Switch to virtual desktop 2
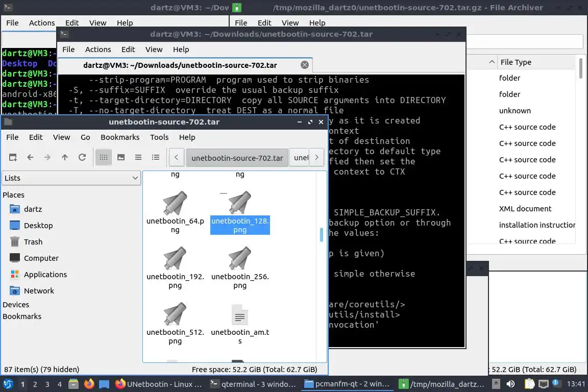The width and height of the screenshot is (588, 392). [x=35, y=384]
